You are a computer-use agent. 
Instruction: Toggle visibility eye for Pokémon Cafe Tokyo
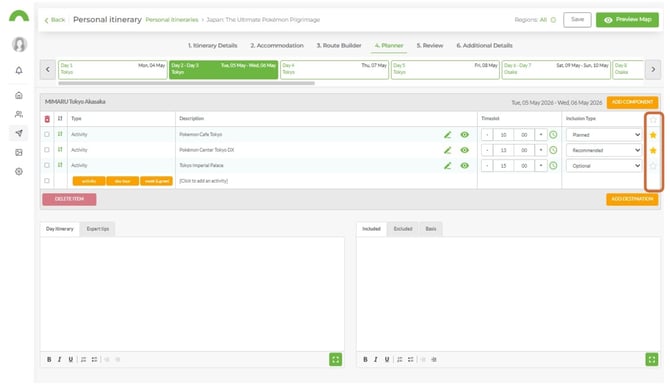[464, 135]
